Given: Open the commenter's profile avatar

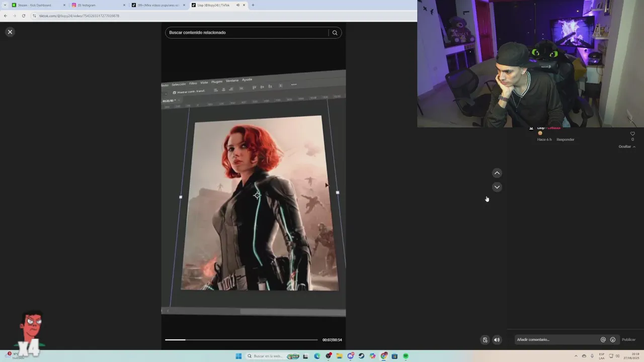Looking at the screenshot, I should [x=531, y=128].
